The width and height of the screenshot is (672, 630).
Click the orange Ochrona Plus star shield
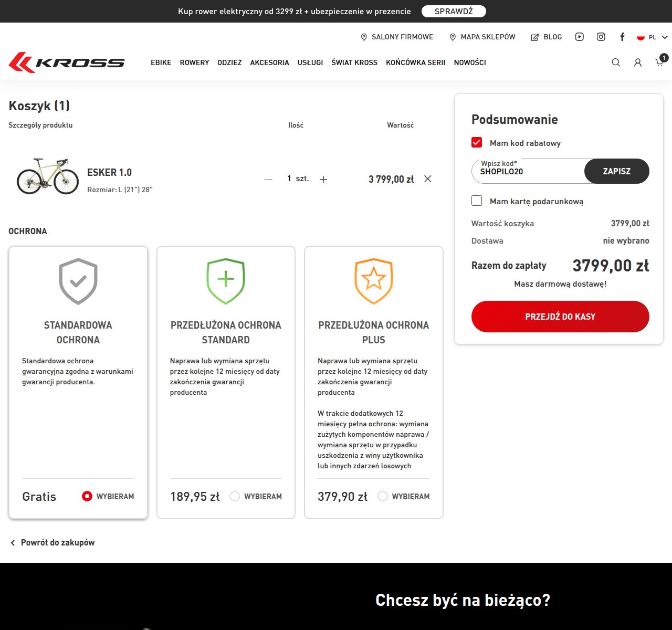coord(374,281)
